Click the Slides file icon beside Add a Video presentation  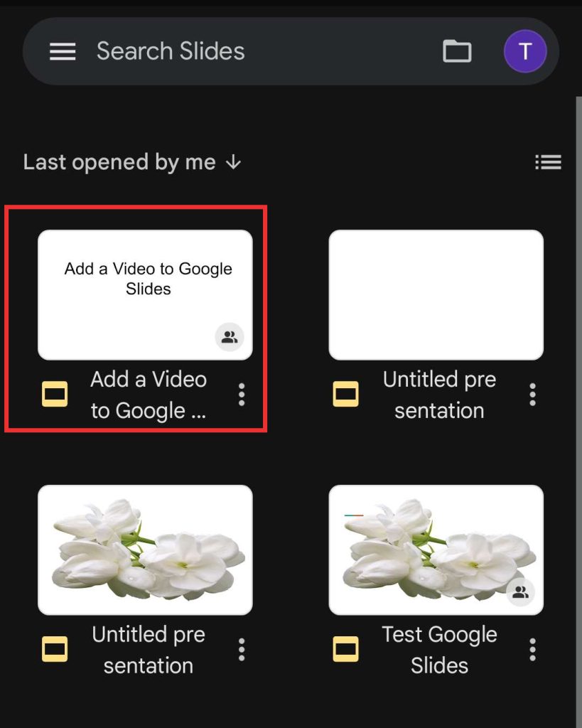point(55,395)
